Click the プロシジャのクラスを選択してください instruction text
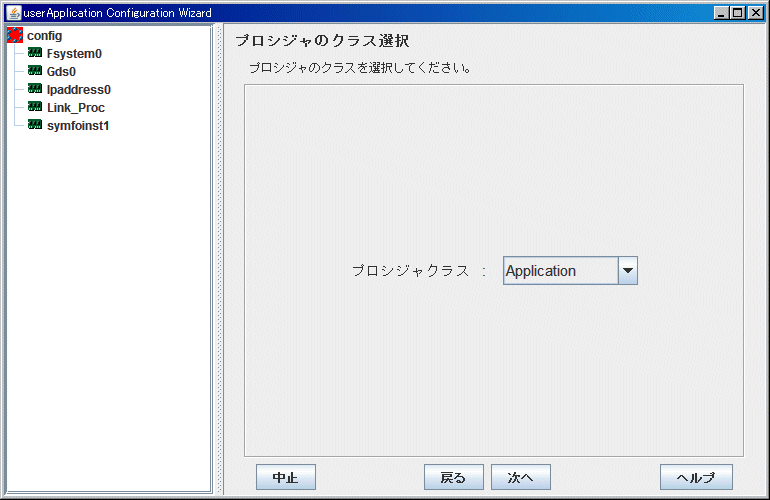770x500 pixels. [360, 68]
